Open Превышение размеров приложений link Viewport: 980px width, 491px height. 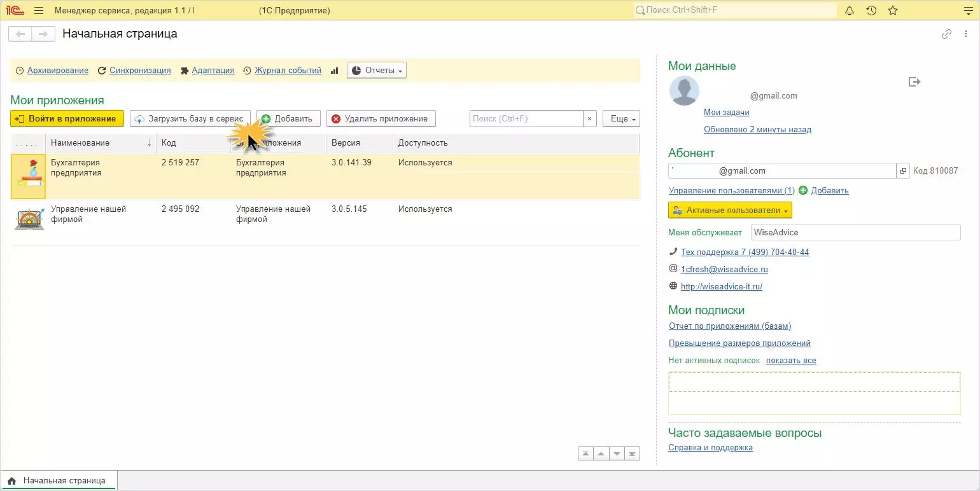click(739, 343)
